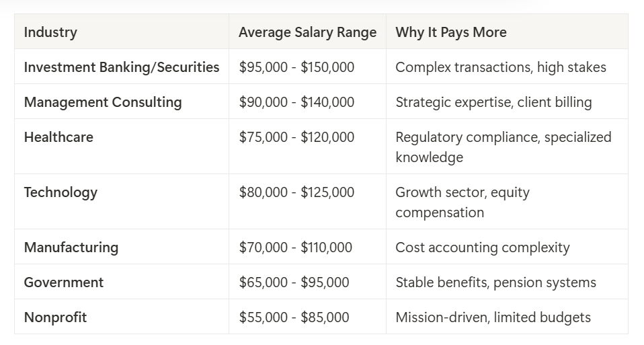Select the Healthcare industry cell
644x345 pixels.
(58, 137)
